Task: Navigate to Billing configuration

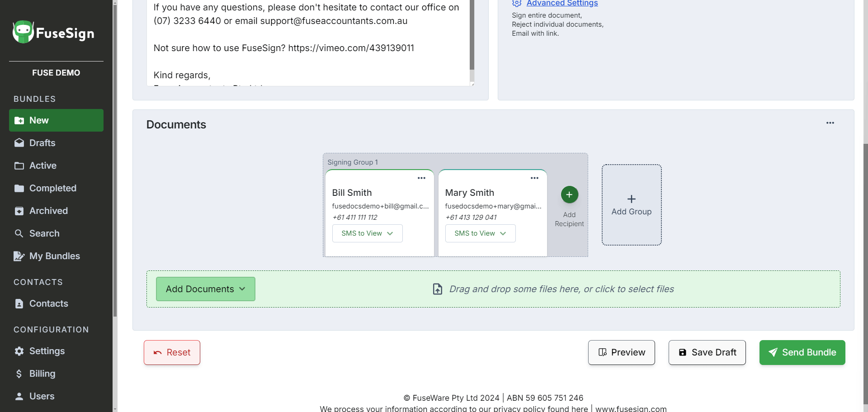Action: click(x=42, y=374)
